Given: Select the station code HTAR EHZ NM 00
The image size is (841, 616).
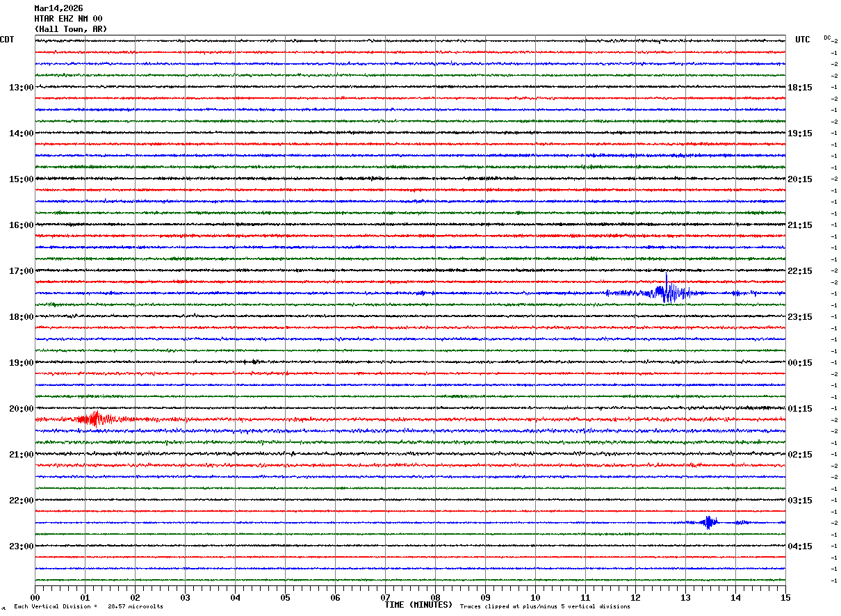Looking at the screenshot, I should click(x=68, y=19).
